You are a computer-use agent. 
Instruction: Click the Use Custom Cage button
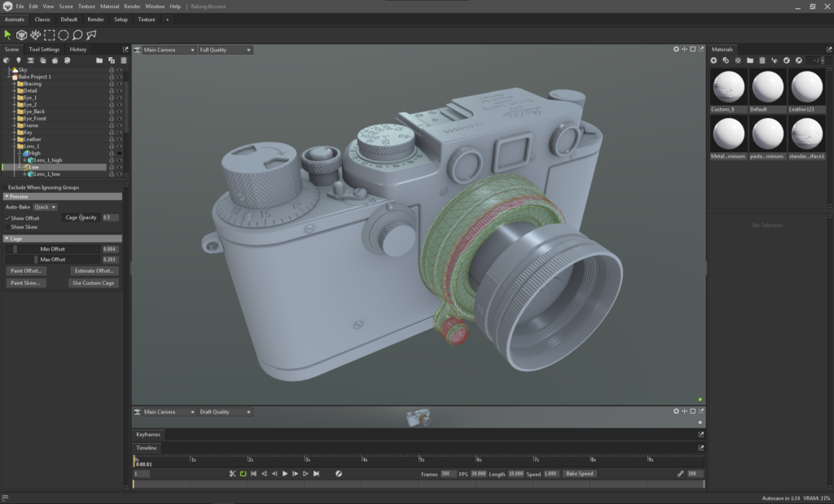coord(94,283)
